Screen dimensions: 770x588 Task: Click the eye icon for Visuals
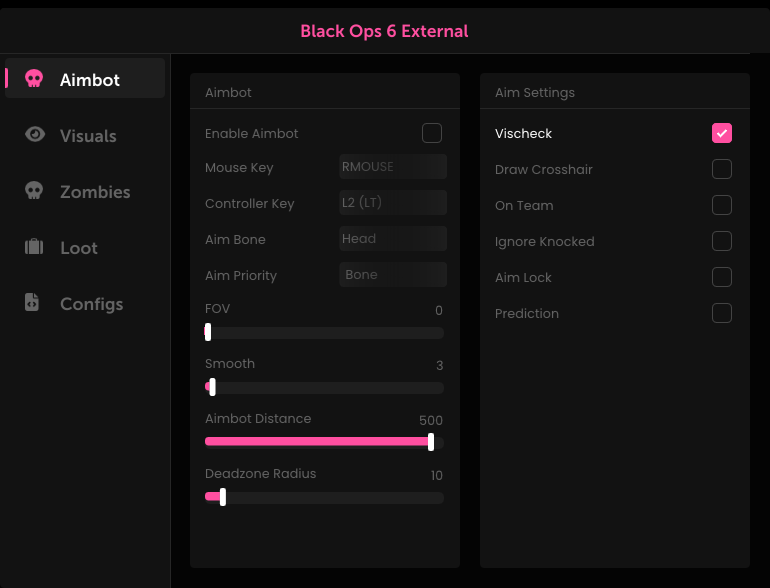click(35, 135)
